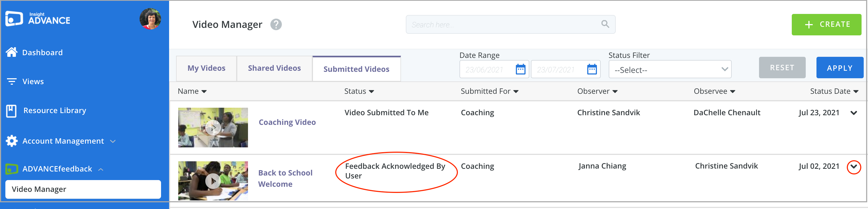Image resolution: width=868 pixels, height=209 pixels.
Task: Click the green CREATE button
Action: 826,25
